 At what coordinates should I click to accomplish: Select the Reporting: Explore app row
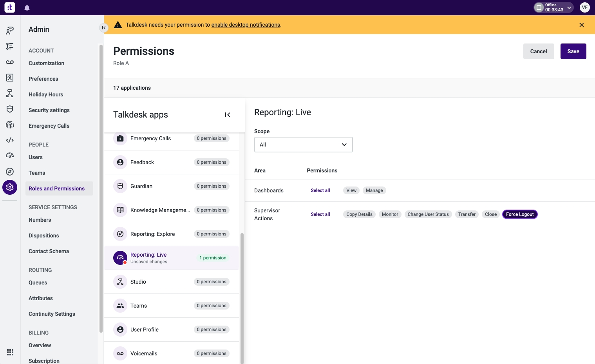(x=172, y=234)
